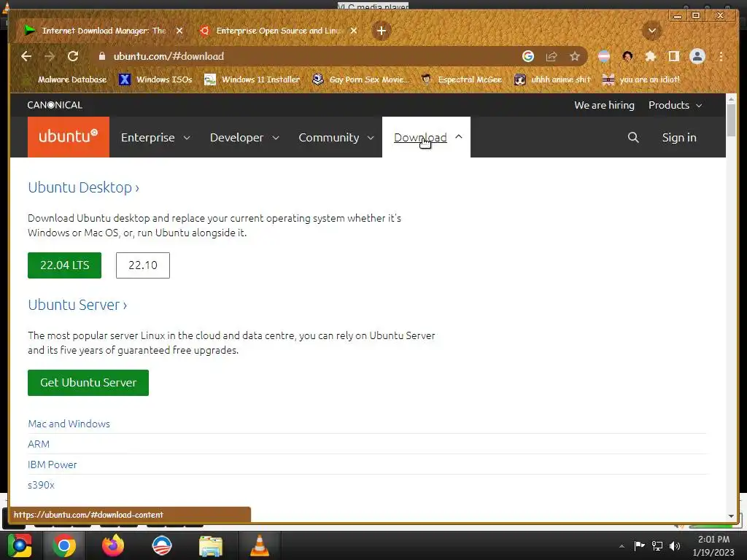Open the Extensions puzzle icon

click(x=650, y=56)
